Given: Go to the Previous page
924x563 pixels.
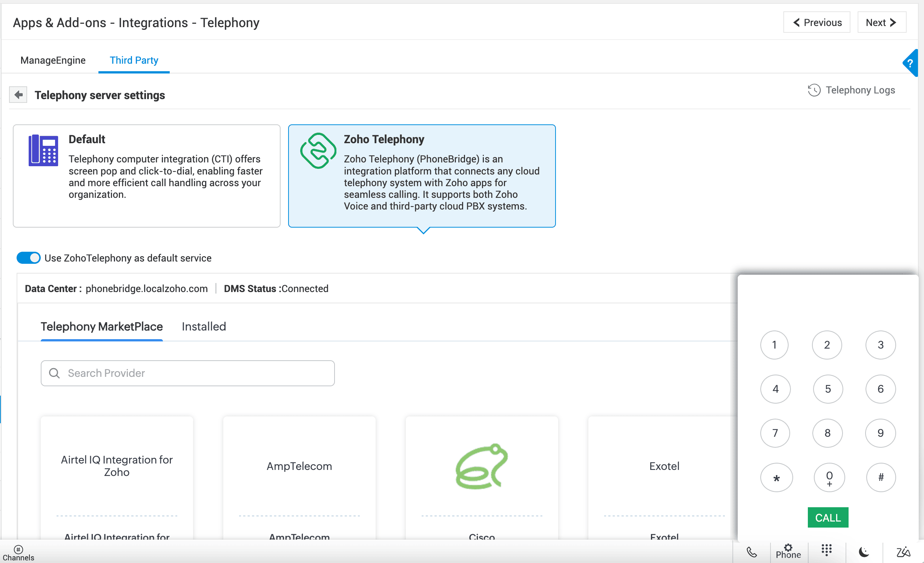Looking at the screenshot, I should tap(817, 22).
